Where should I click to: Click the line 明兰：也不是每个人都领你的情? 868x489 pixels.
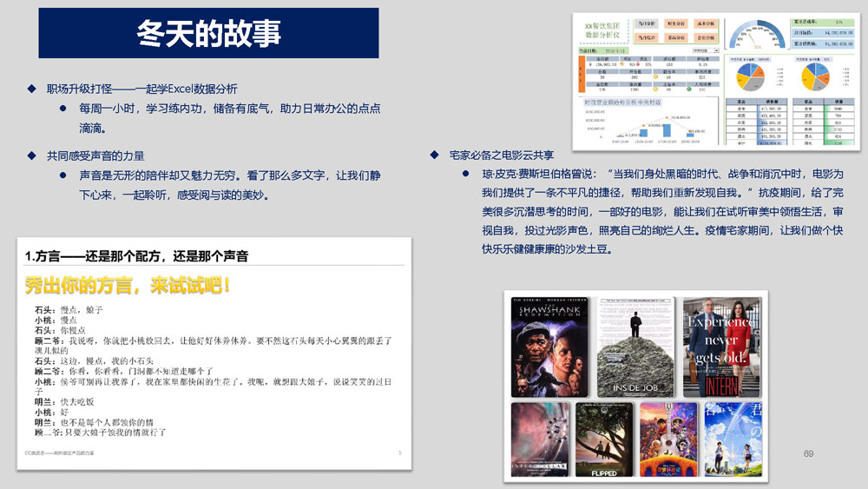tap(94, 422)
